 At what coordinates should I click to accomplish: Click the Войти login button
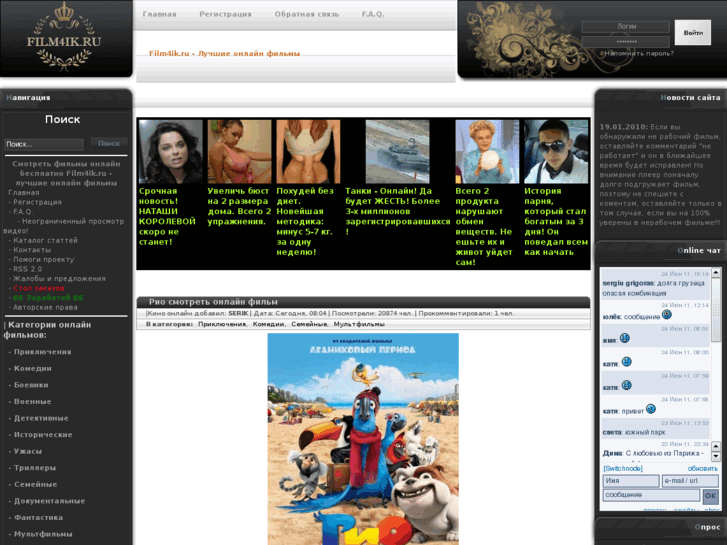(693, 32)
